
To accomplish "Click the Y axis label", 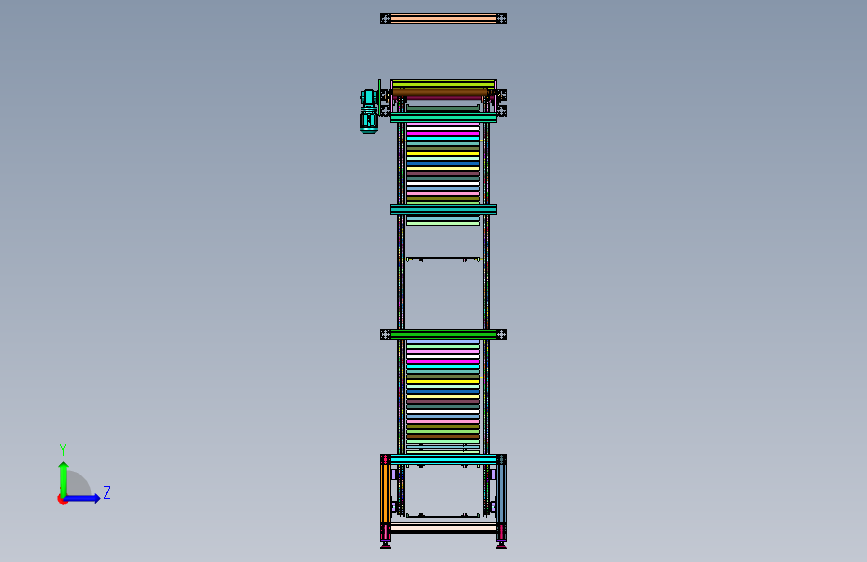I will 63,450.
